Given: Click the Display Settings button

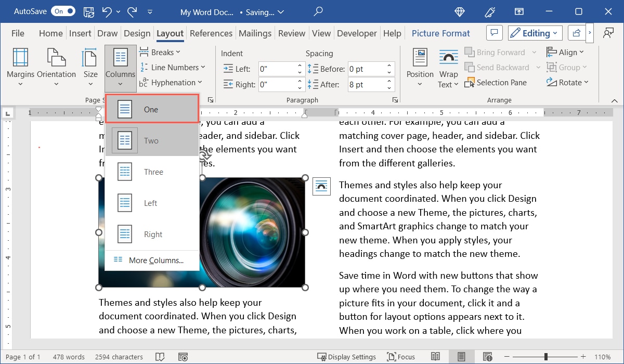Looking at the screenshot, I should [347, 357].
